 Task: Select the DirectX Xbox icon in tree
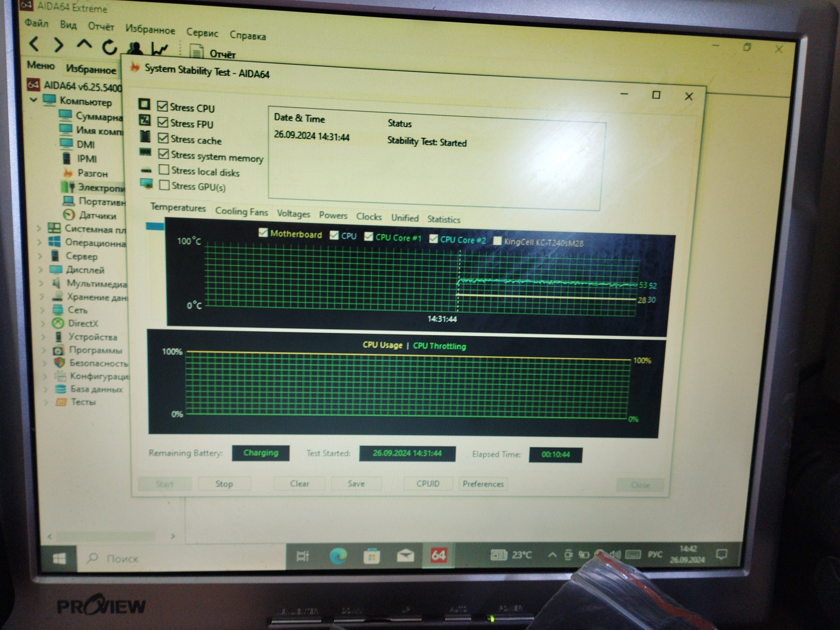(58, 323)
